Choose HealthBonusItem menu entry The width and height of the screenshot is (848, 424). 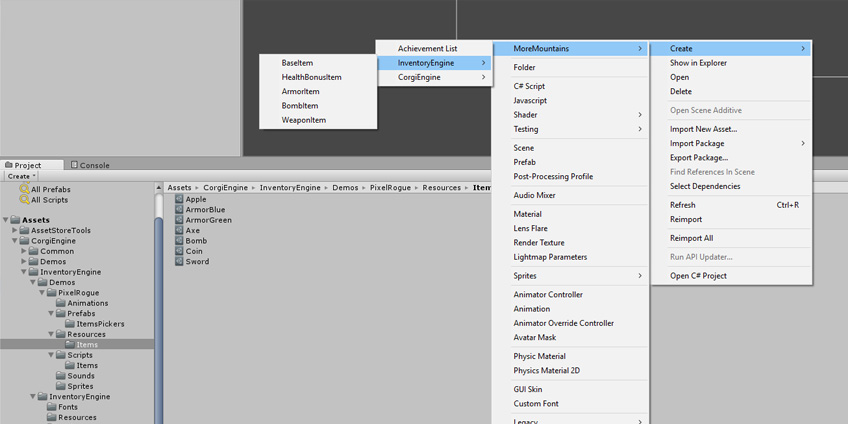pyautogui.click(x=318, y=77)
